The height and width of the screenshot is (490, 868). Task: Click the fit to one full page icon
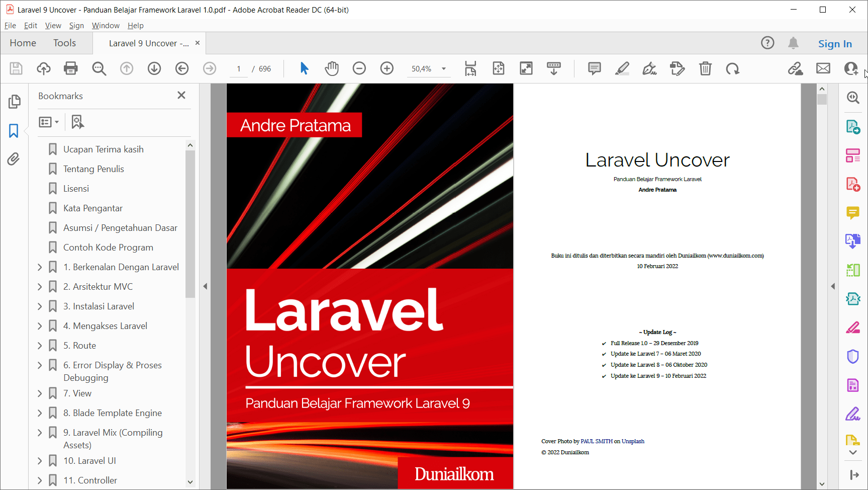499,68
